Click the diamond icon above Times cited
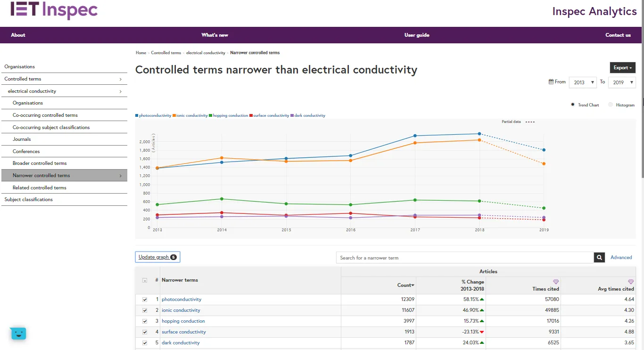Screen dimensions: 644x350 click(556, 282)
